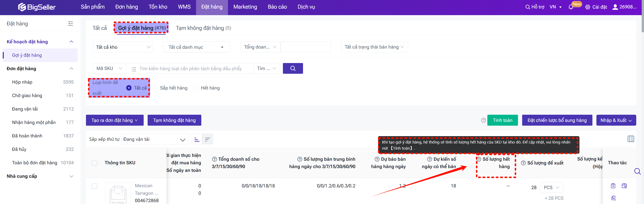Open the Tồn kho menu
The width and height of the screenshot is (644, 204).
pyautogui.click(x=158, y=7)
